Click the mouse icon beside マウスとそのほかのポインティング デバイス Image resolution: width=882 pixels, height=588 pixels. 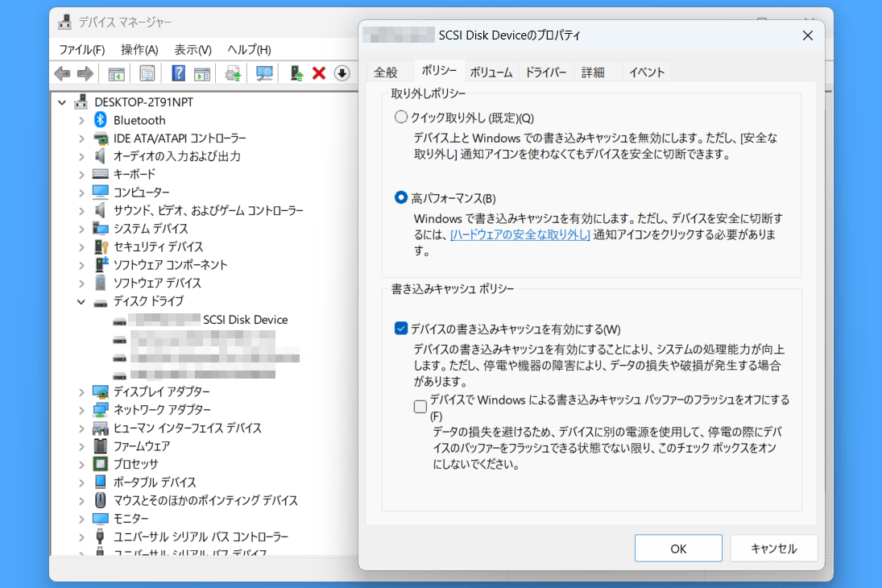[x=100, y=500]
